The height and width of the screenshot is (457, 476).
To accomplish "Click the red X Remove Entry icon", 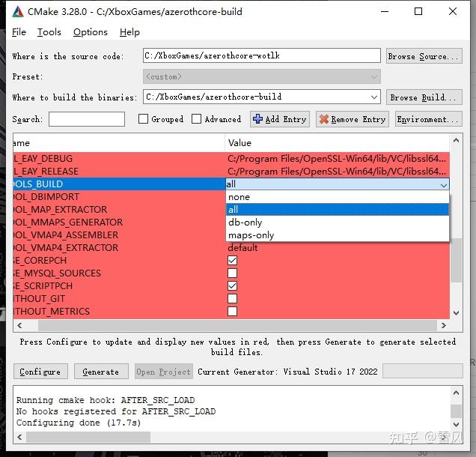I will click(323, 119).
